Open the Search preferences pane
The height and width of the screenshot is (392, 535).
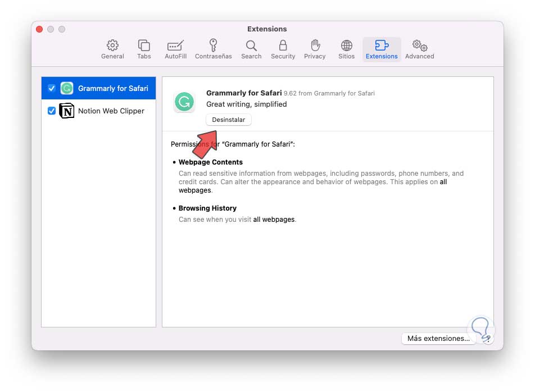point(251,49)
